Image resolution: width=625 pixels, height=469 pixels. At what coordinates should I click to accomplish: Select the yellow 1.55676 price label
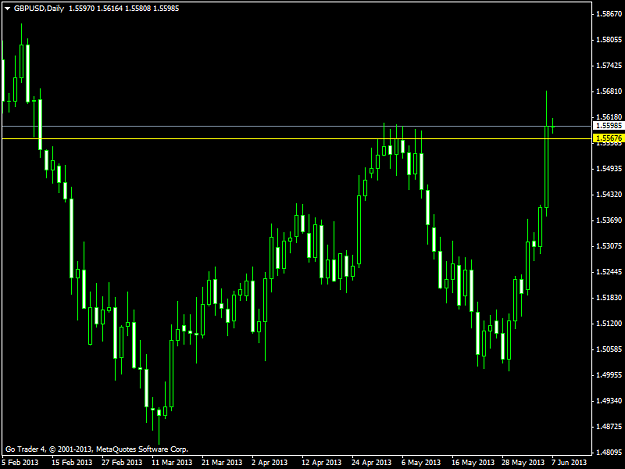(609, 138)
